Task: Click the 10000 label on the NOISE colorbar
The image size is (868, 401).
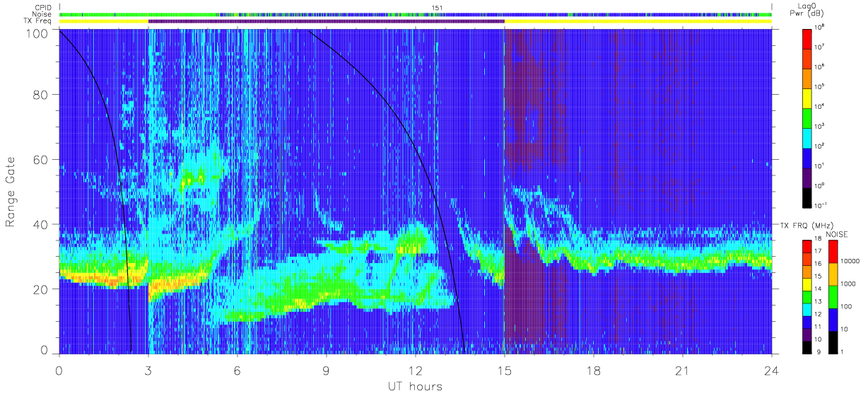Action: pos(850,261)
